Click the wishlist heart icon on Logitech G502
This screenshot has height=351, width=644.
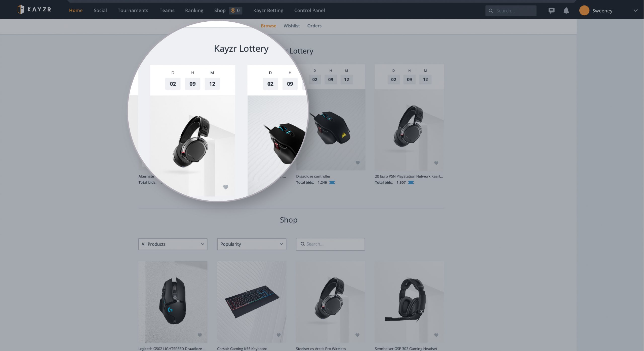tap(200, 335)
